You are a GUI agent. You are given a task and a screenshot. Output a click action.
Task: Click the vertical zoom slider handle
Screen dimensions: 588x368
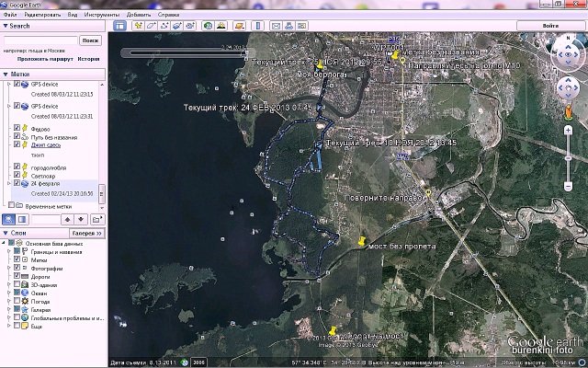pos(568,158)
